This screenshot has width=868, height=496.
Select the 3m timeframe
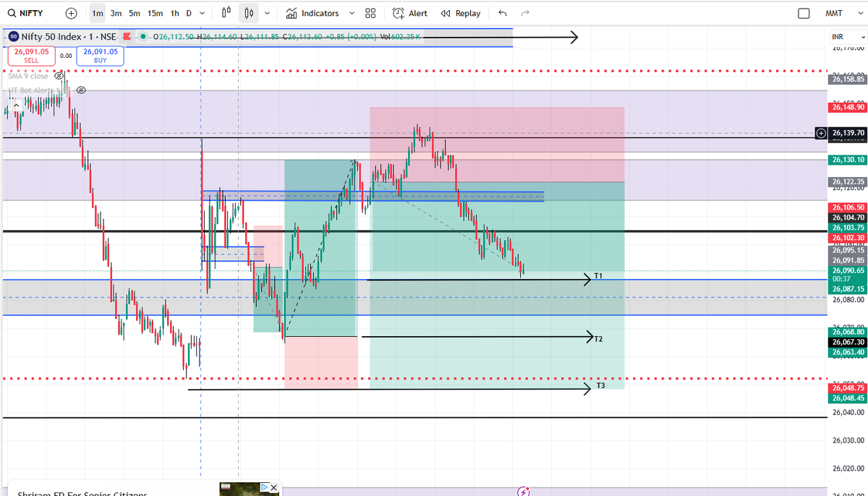116,13
